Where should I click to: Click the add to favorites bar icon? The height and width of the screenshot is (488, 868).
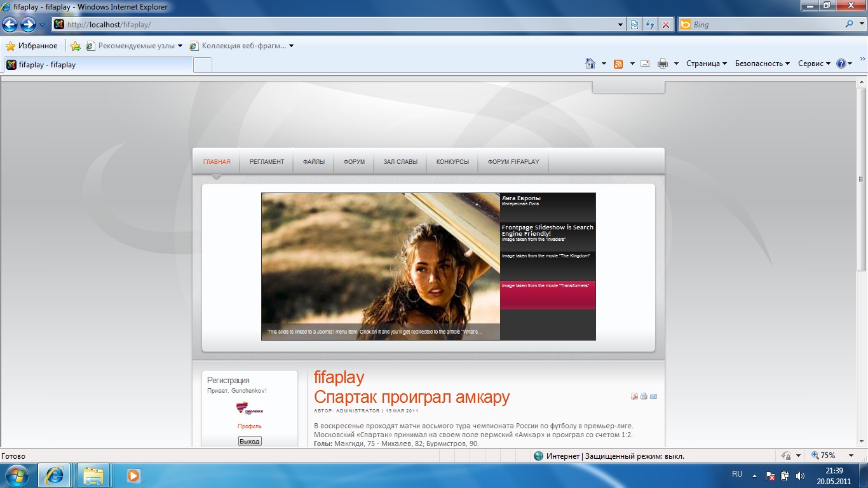(76, 46)
